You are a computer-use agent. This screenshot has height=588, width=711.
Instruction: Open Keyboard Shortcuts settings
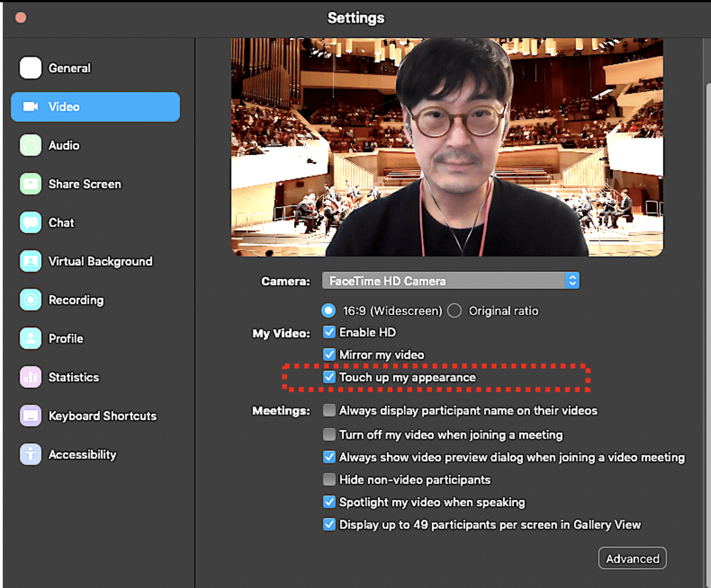point(95,415)
